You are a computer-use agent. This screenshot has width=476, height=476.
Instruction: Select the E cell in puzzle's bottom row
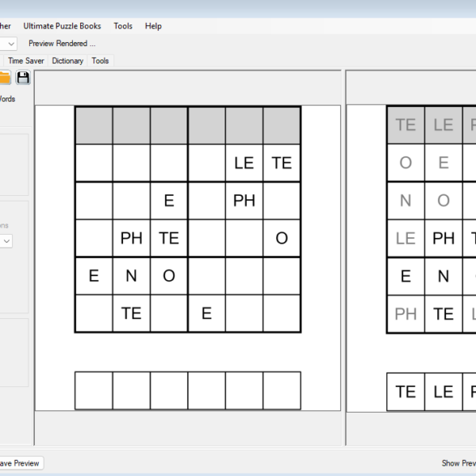(x=207, y=313)
